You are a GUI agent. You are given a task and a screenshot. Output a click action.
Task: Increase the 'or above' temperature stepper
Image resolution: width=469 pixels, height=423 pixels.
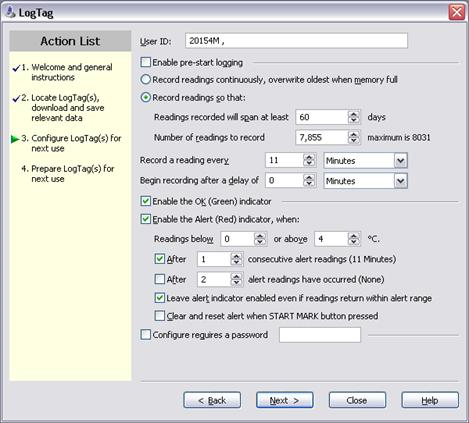354,236
